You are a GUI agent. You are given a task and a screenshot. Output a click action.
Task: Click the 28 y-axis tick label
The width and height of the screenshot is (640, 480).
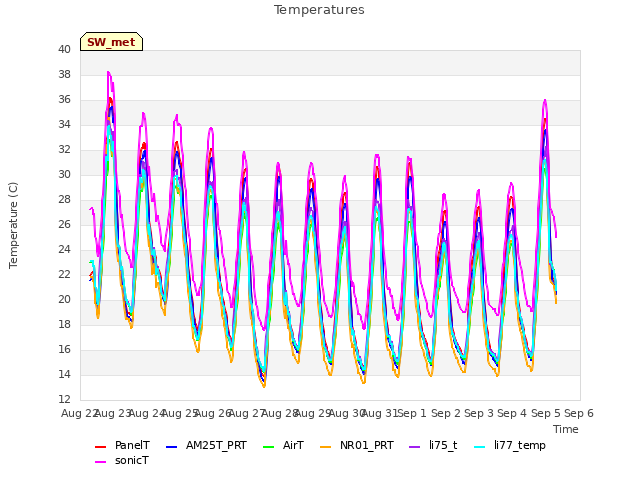pos(64,200)
